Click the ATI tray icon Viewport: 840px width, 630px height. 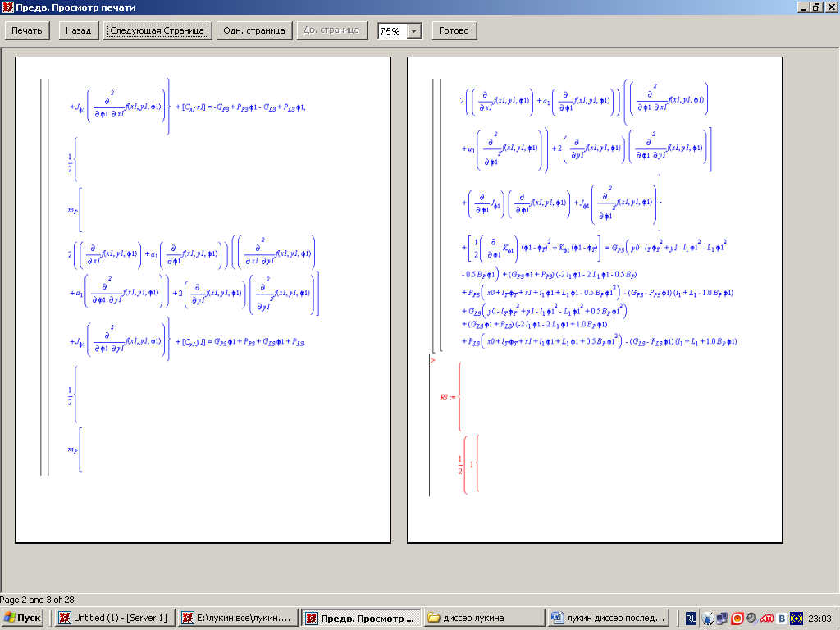point(767,618)
